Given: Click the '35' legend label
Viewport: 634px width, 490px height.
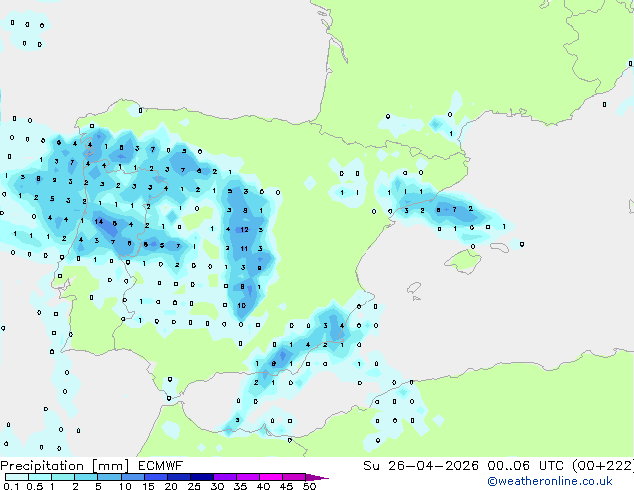Looking at the screenshot, I should tap(240, 486).
